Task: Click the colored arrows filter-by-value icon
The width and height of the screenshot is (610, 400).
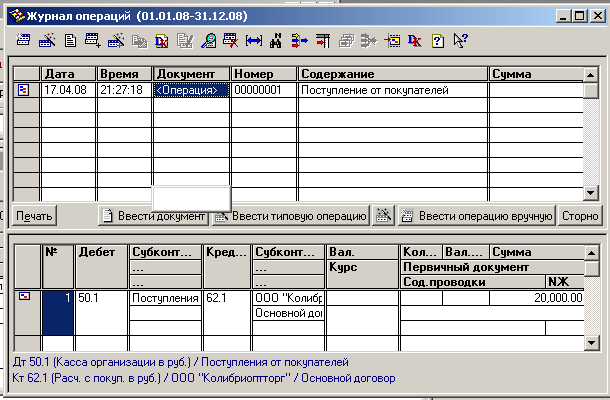Action: (x=300, y=40)
